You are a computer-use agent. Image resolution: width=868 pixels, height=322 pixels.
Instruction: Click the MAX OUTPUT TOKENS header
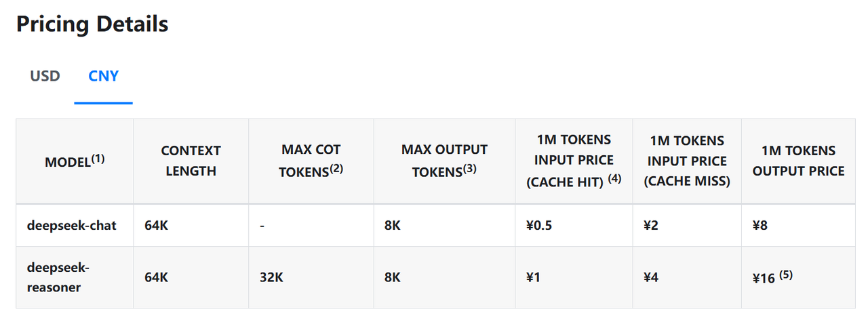click(x=444, y=161)
